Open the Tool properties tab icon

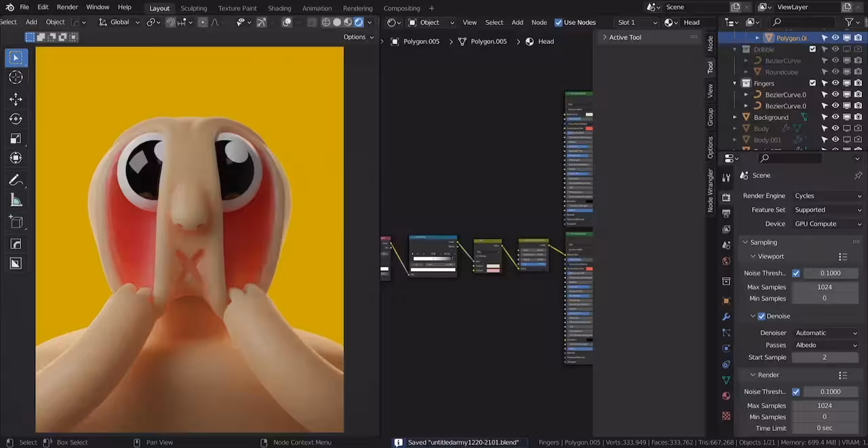pos(726,178)
